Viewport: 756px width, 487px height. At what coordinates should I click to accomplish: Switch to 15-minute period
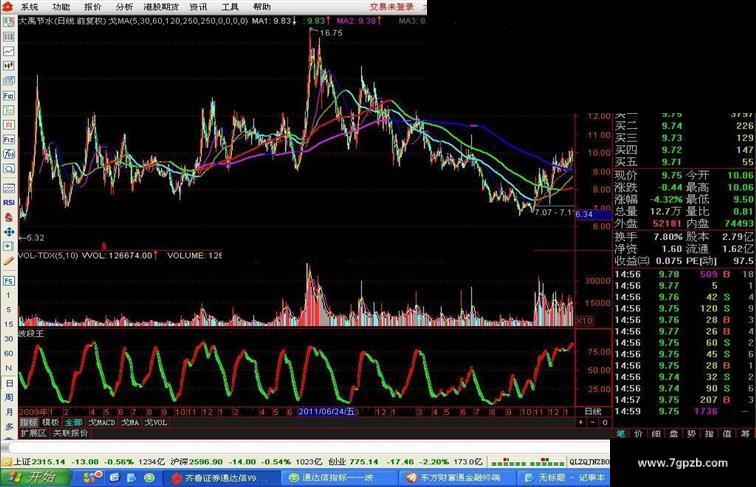click(x=9, y=324)
